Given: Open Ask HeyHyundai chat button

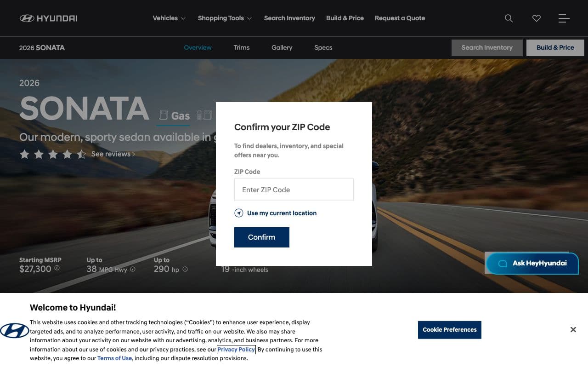Looking at the screenshot, I should pos(532,264).
